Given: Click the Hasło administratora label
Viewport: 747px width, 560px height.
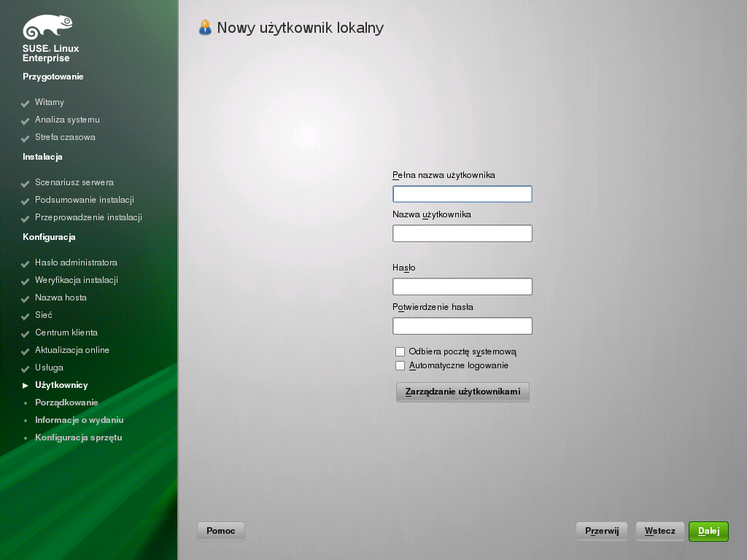Looking at the screenshot, I should [76, 262].
